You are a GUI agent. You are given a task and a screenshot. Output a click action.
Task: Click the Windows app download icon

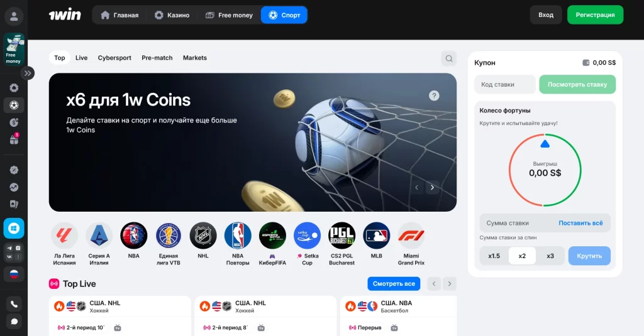[x=14, y=228]
